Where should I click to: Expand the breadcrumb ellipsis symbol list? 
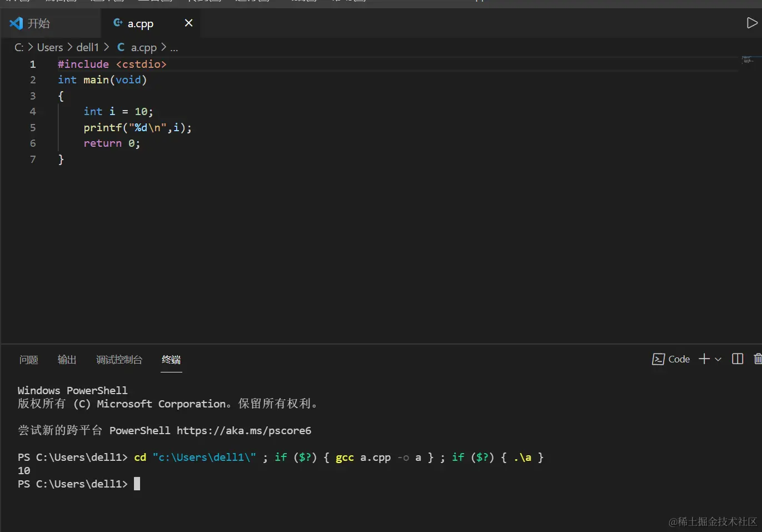174,48
